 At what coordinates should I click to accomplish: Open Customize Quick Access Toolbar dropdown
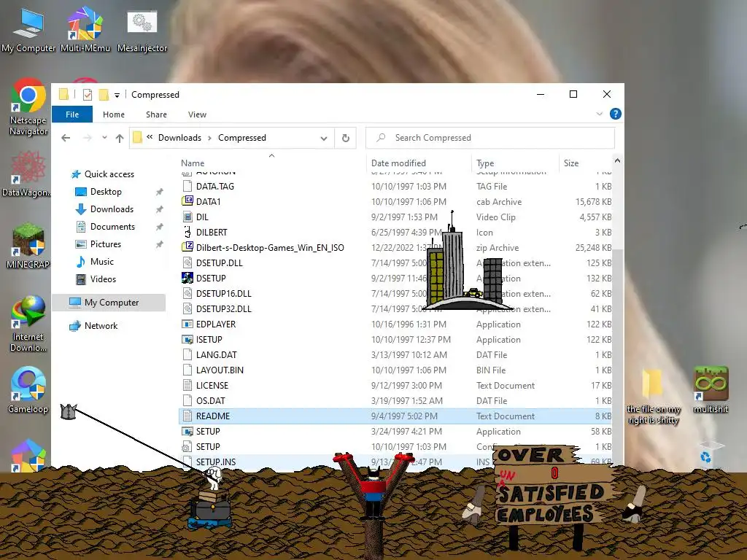117,96
